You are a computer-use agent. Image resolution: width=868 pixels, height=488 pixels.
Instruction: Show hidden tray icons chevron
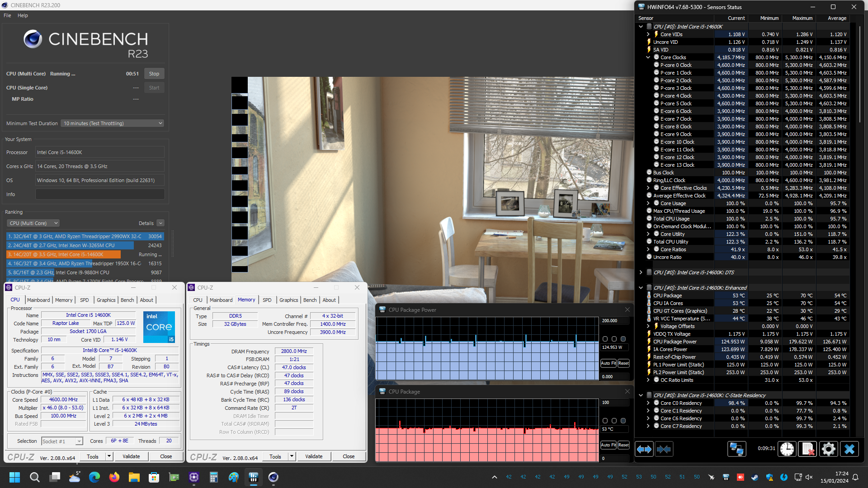click(x=495, y=477)
